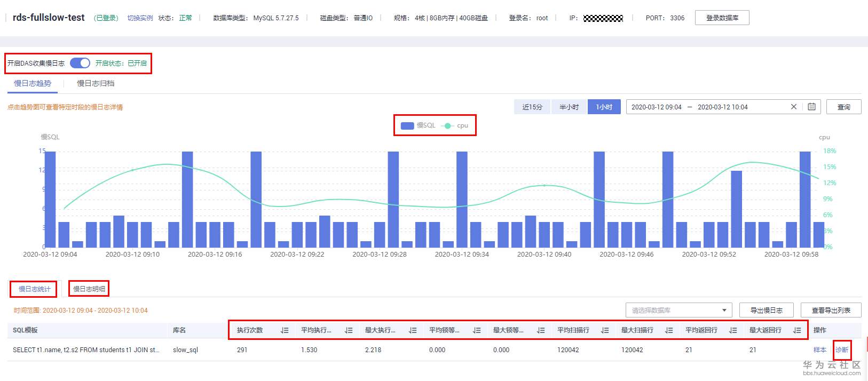Click the maximum execution value 2.218

[x=373, y=350]
